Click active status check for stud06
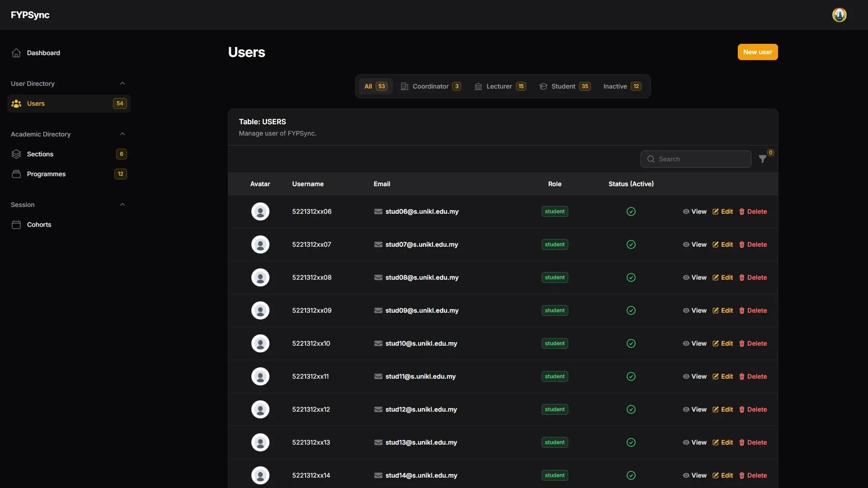The height and width of the screenshot is (488, 868). [x=631, y=211]
